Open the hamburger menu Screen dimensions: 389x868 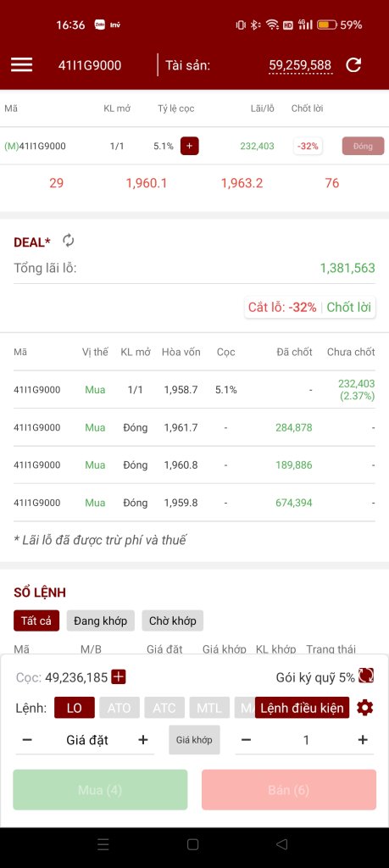point(21,64)
